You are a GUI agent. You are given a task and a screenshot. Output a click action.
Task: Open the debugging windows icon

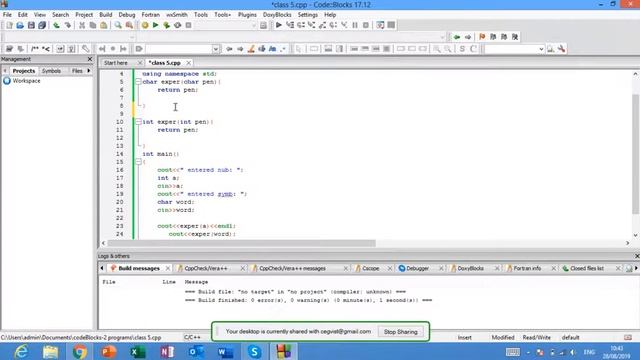tap(380, 25)
